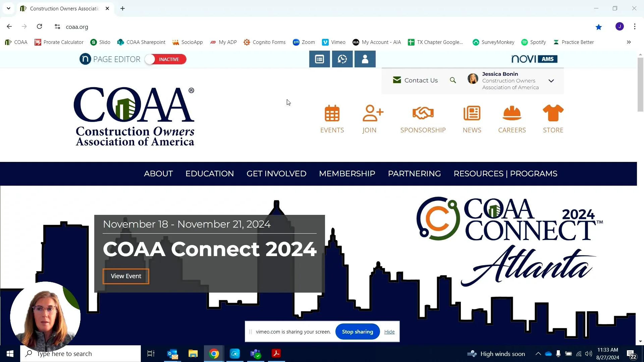Click the site search magnifier icon
The image size is (644, 362).
click(x=453, y=80)
